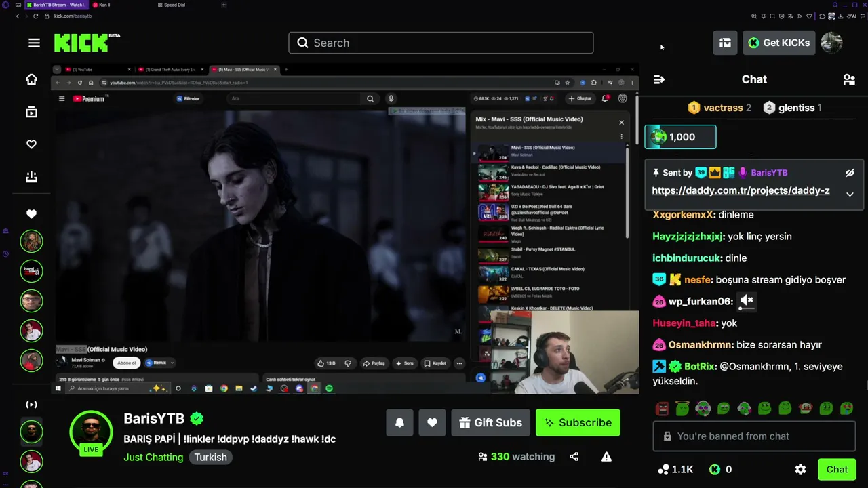Click the glentiss leaderboard entry

[x=792, y=108]
